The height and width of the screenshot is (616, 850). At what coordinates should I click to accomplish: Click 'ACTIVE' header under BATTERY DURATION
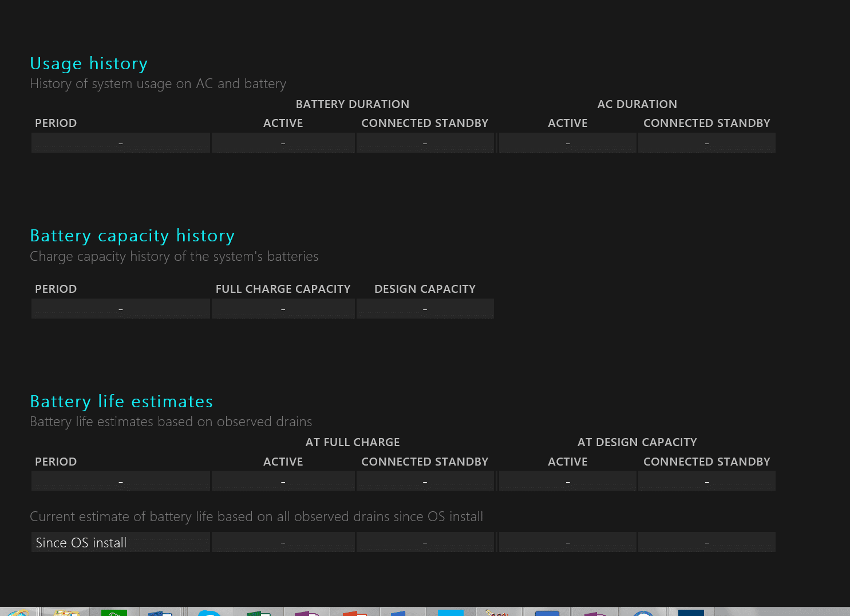pyautogui.click(x=283, y=123)
